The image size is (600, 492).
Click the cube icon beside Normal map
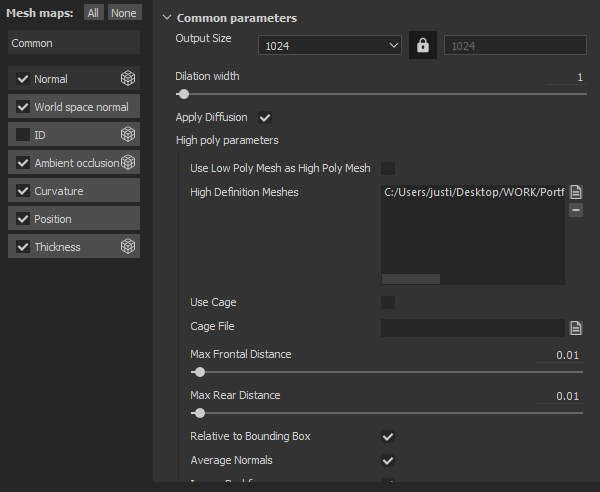pyautogui.click(x=128, y=79)
